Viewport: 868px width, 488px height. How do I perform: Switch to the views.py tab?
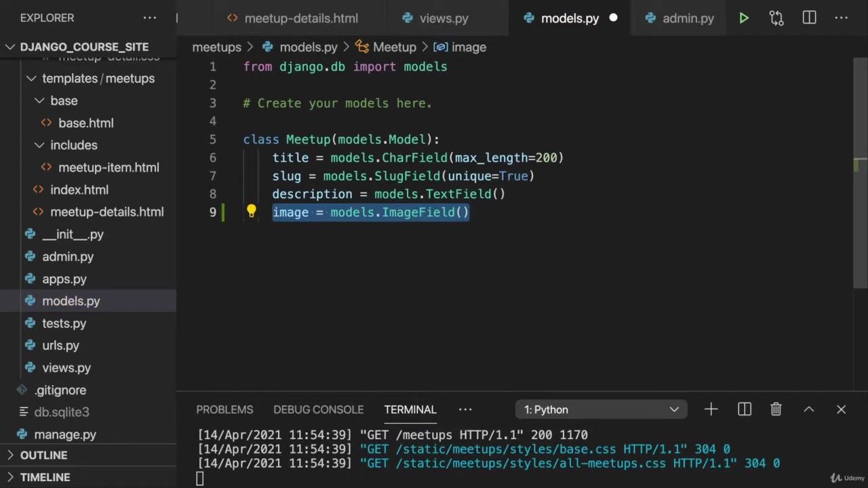(443, 18)
